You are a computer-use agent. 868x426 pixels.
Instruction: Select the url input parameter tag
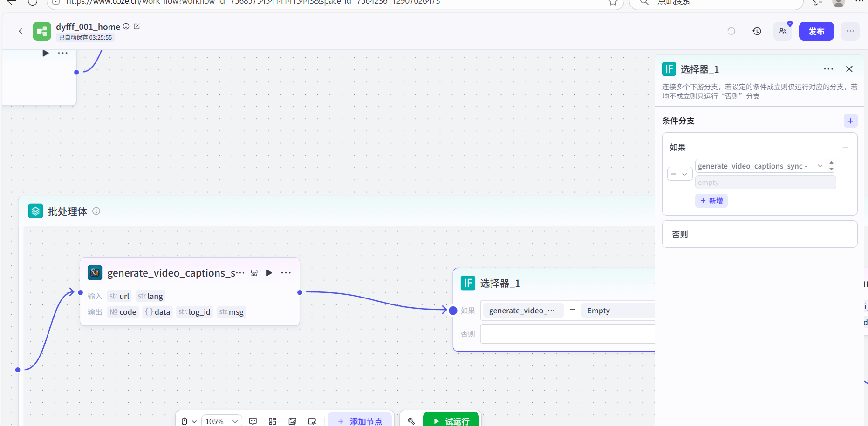click(119, 296)
